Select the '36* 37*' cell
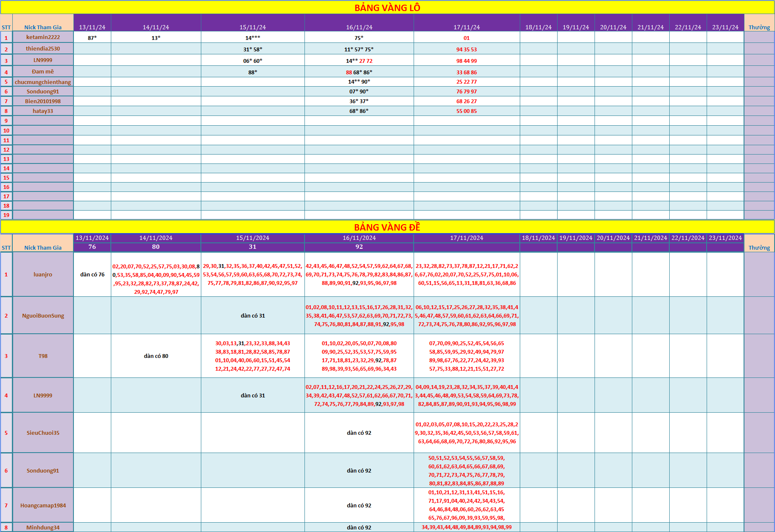This screenshot has width=775, height=532. click(359, 101)
